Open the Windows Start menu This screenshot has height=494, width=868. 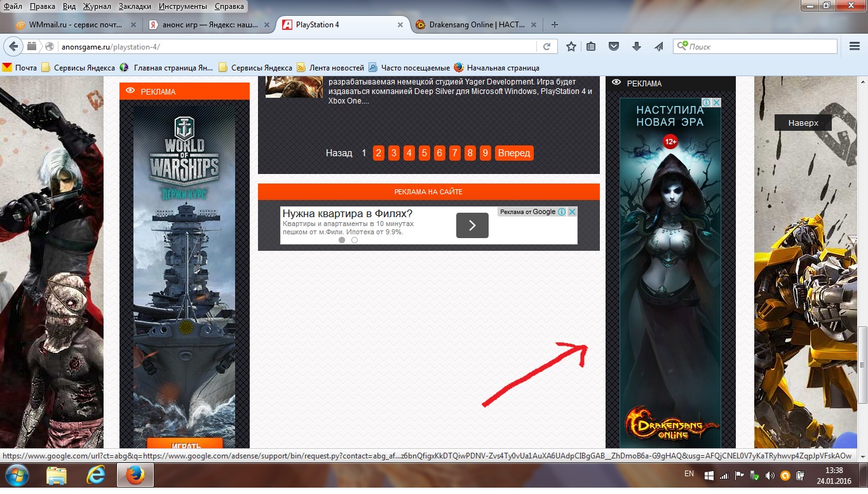click(16, 475)
